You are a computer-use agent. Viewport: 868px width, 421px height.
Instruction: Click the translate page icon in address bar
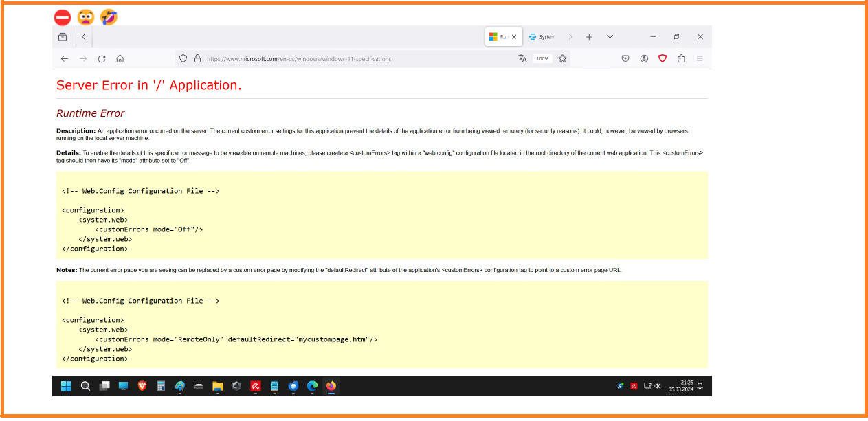tap(522, 59)
